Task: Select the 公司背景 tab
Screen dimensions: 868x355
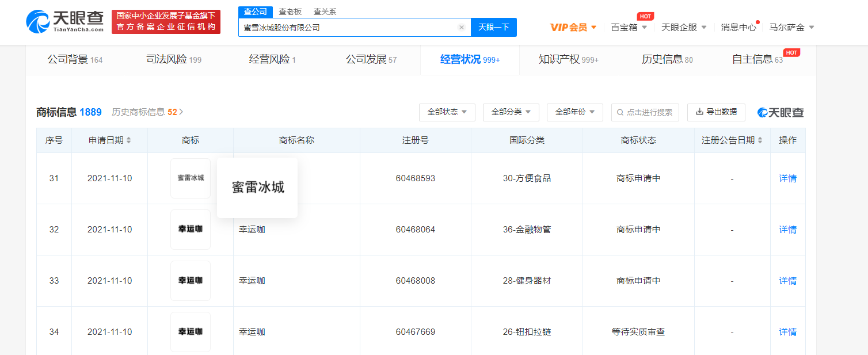Action: 75,59
